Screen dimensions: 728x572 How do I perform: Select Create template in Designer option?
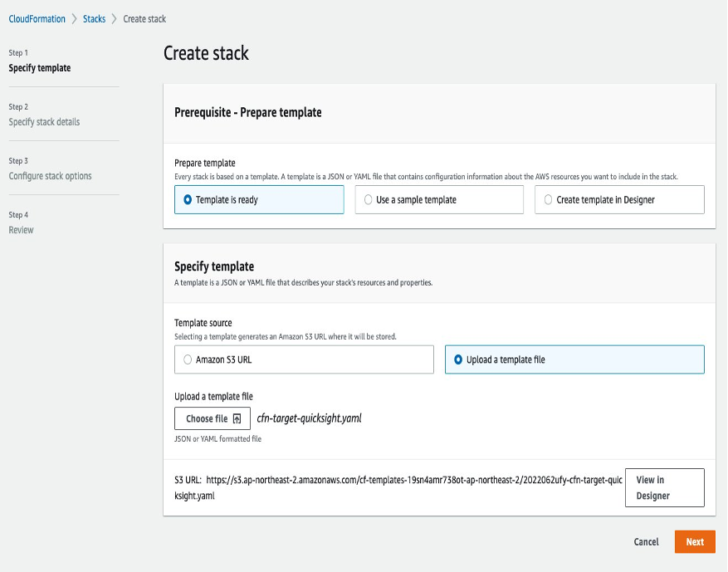(548, 200)
